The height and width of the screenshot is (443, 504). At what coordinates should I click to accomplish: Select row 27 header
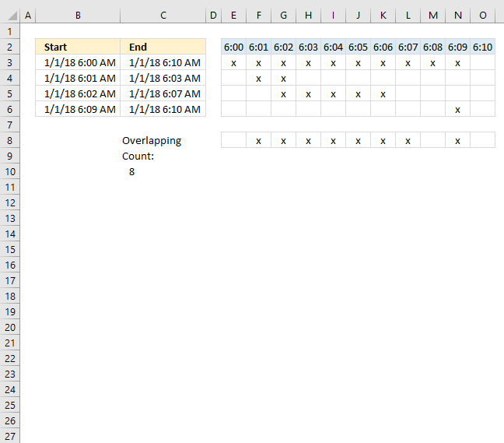9,436
